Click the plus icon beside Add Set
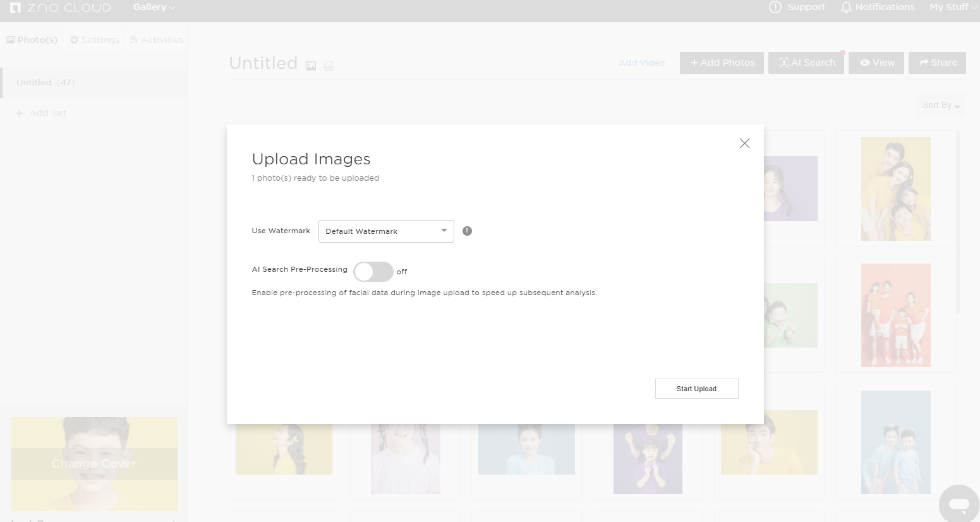The image size is (980, 522). coord(19,113)
